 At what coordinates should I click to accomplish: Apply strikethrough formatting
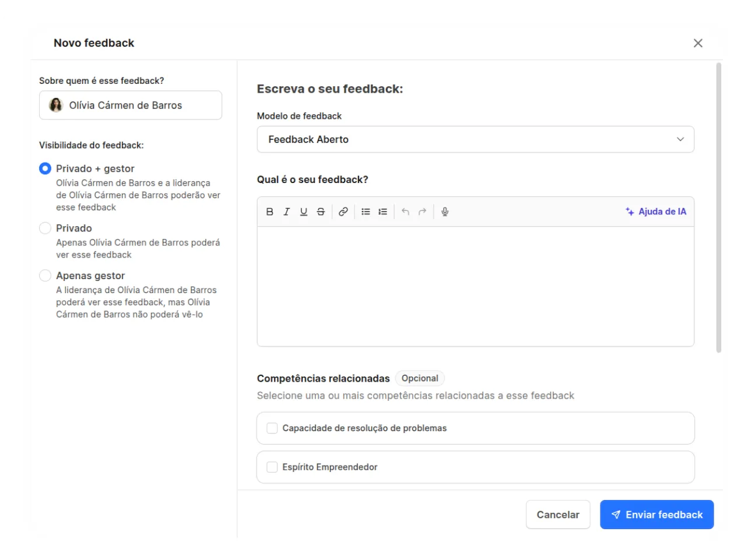click(x=321, y=212)
